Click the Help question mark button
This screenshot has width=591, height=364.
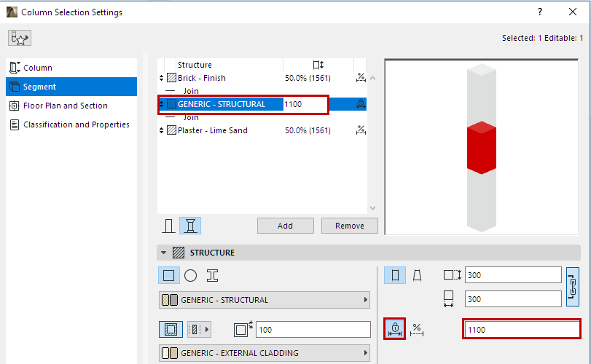(540, 12)
